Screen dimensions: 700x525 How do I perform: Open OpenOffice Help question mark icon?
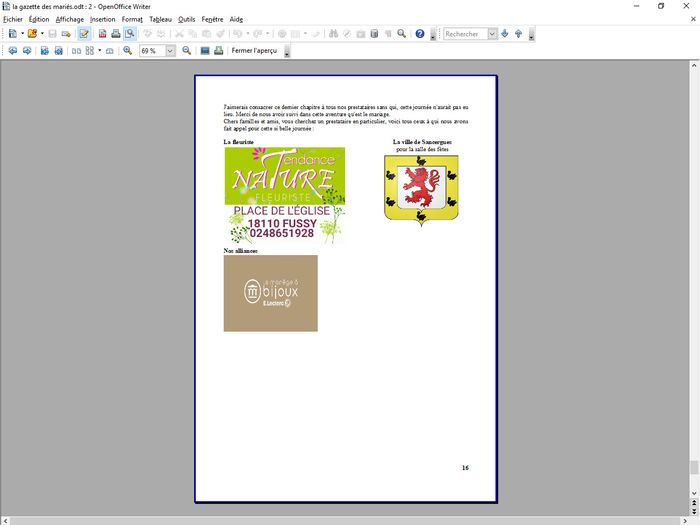pos(420,33)
